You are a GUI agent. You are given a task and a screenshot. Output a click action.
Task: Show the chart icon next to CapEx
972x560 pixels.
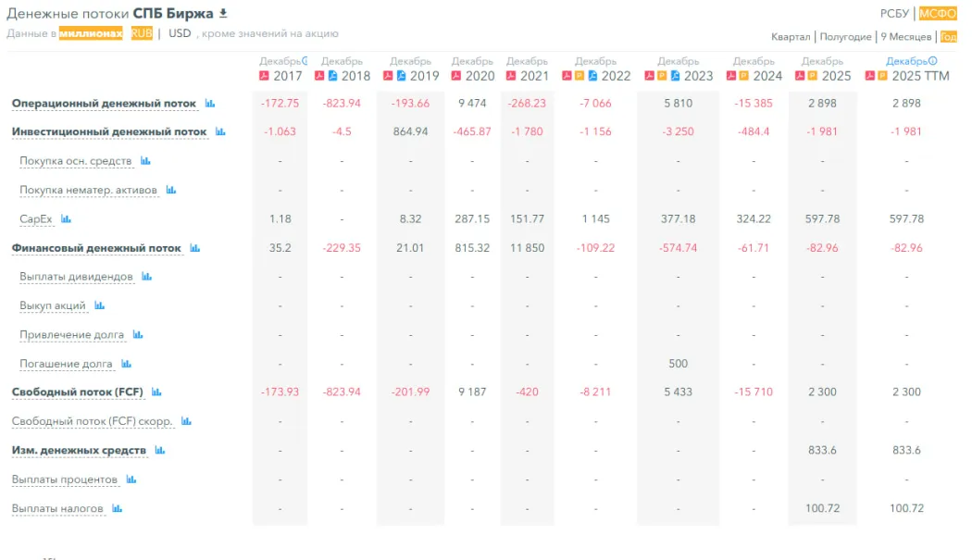(66, 218)
